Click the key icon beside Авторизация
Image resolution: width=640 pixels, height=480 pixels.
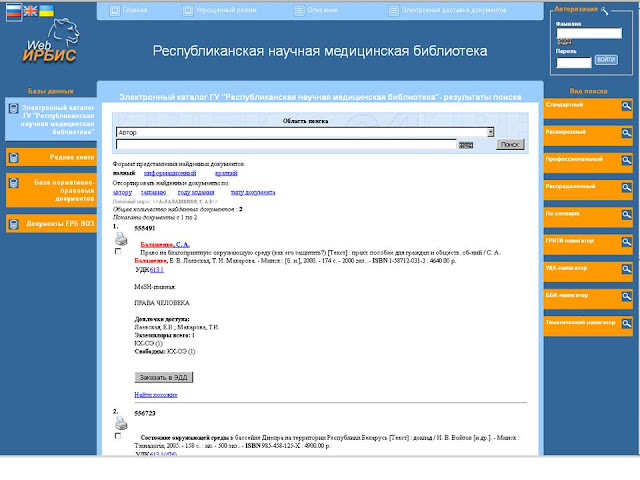[605, 11]
